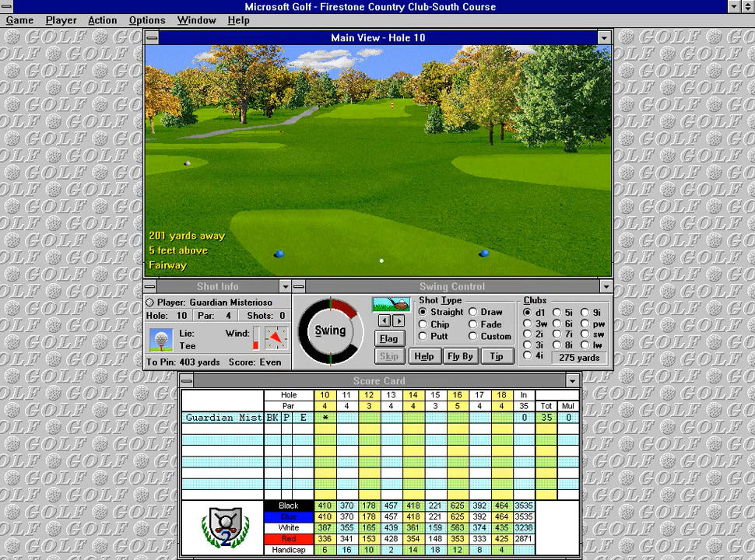Image resolution: width=755 pixels, height=560 pixels.
Task: Open the Swing Control panel dropdown
Action: (606, 286)
